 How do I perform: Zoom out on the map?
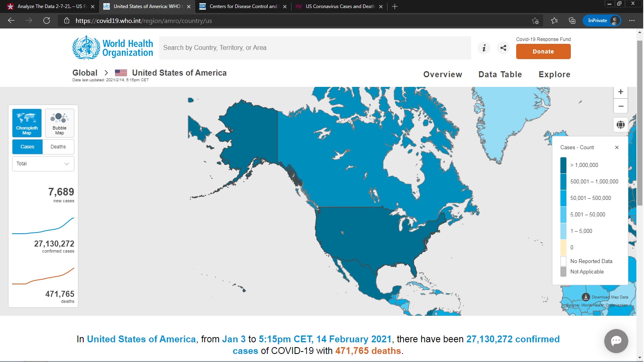[620, 106]
